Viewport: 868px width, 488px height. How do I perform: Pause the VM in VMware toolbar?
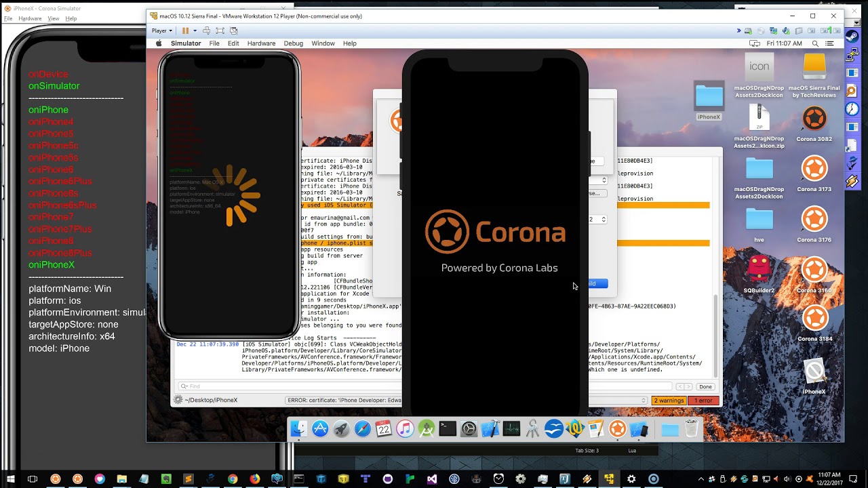point(184,30)
